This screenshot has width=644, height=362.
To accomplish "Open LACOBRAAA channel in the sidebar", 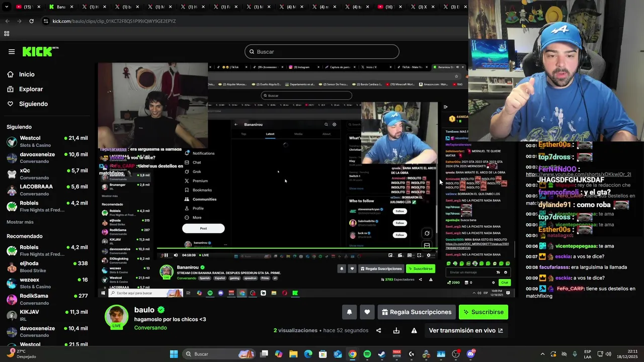I will point(47,190).
